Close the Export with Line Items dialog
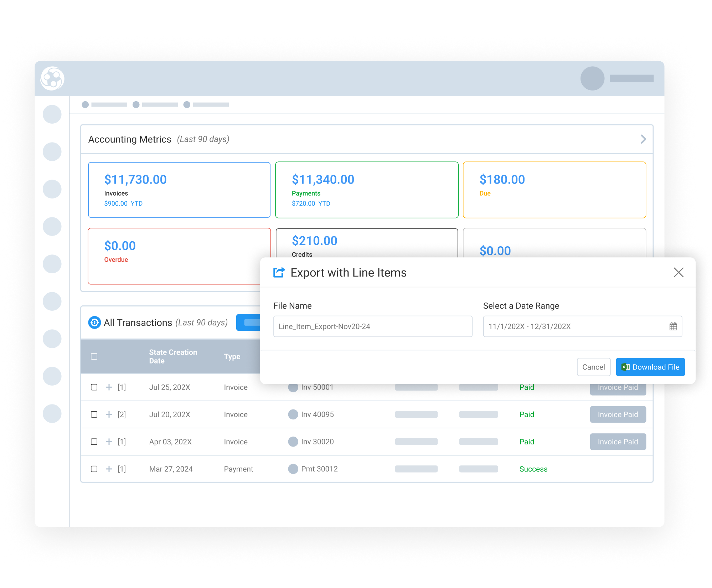Image resolution: width=712 pixels, height=588 pixels. (x=679, y=272)
